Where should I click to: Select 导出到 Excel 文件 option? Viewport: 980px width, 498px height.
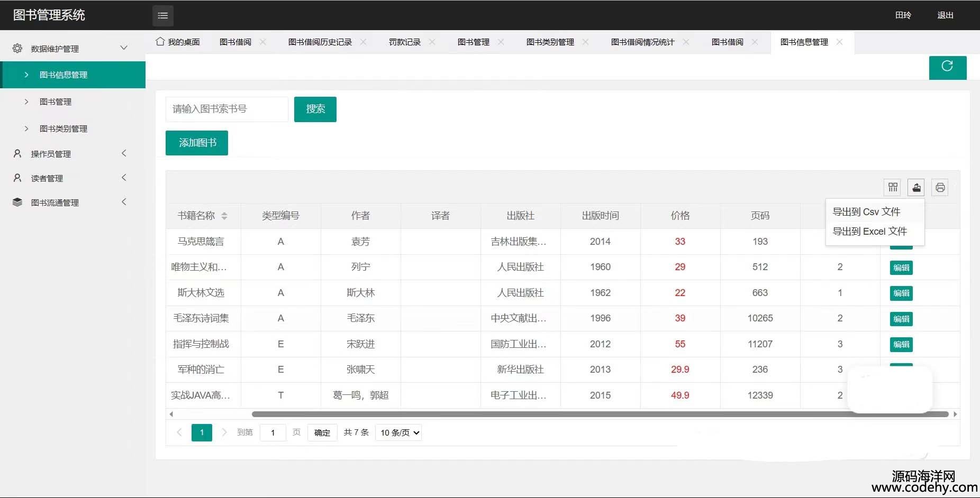point(869,232)
